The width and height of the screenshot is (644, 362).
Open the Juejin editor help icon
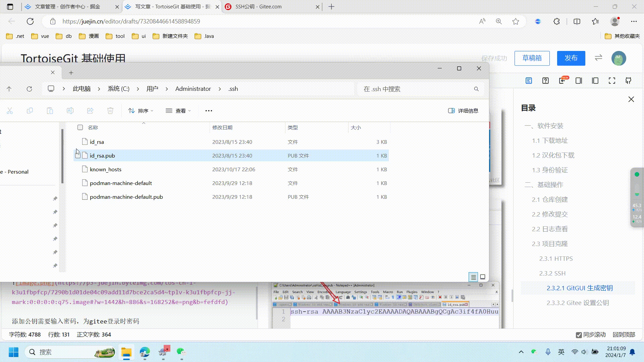[x=545, y=80]
